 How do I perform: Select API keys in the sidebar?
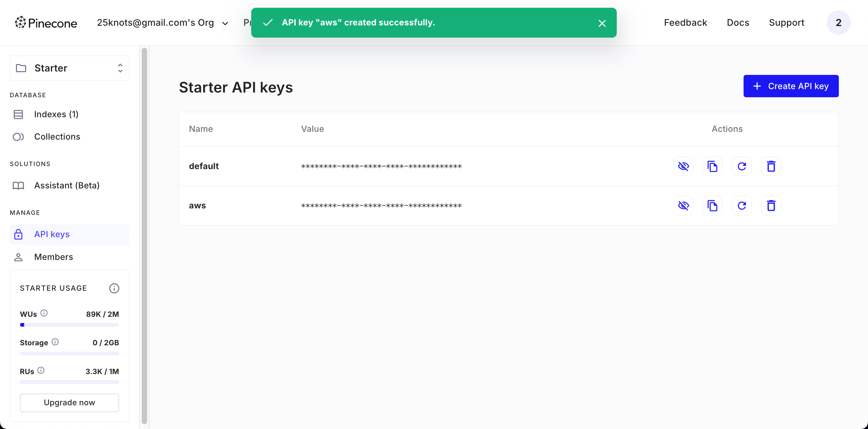(x=70, y=234)
